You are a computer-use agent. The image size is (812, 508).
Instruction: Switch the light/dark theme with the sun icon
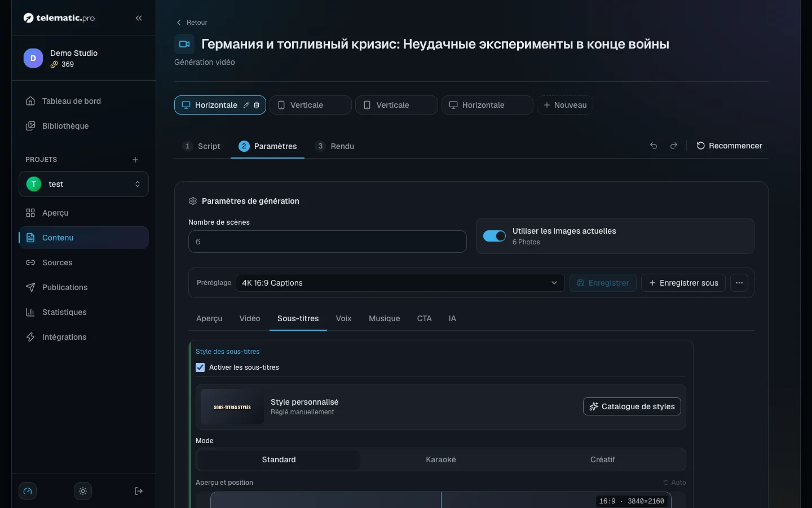click(x=83, y=491)
